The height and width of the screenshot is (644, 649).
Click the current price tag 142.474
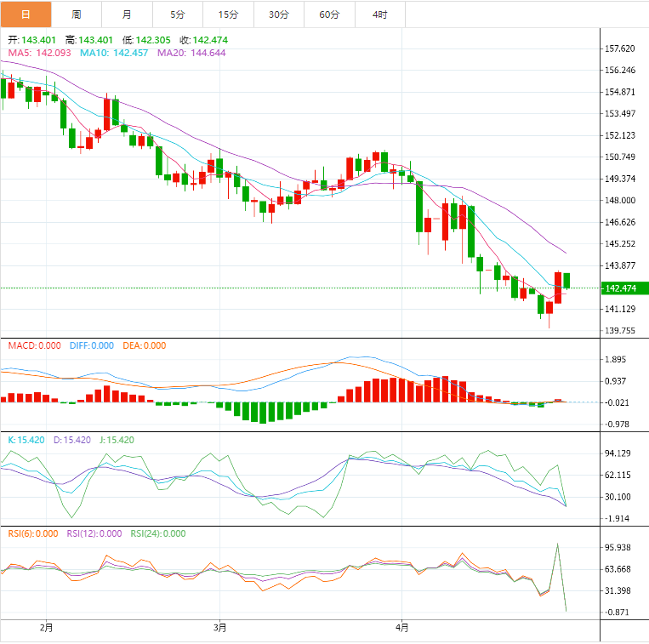pos(624,288)
